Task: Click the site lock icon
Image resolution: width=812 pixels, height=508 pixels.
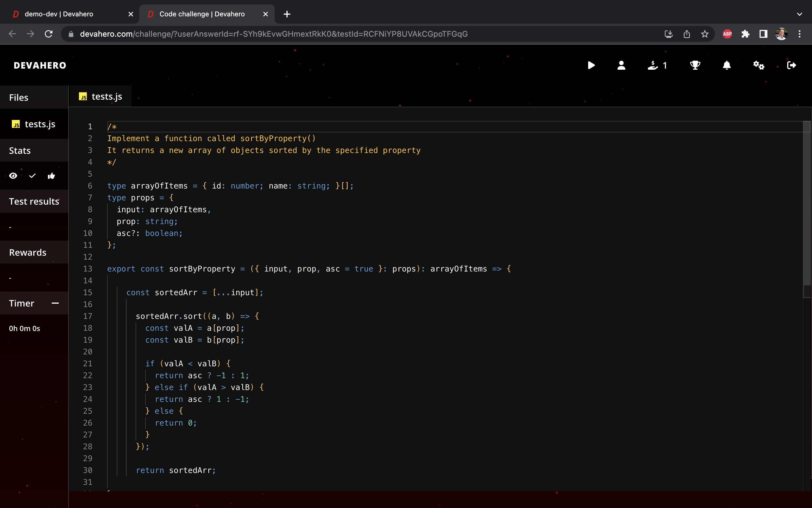Action: (x=71, y=34)
